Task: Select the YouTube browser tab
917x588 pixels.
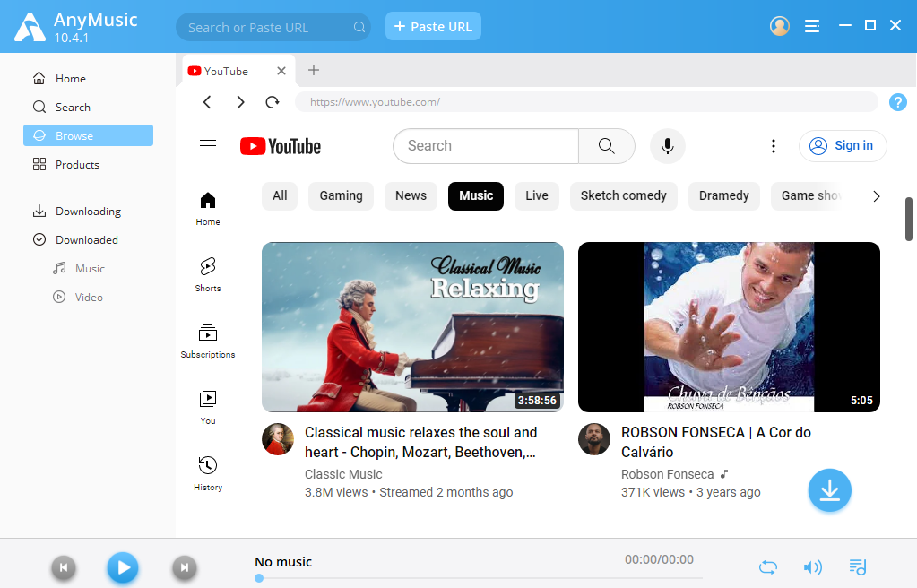Action: pyautogui.click(x=238, y=71)
